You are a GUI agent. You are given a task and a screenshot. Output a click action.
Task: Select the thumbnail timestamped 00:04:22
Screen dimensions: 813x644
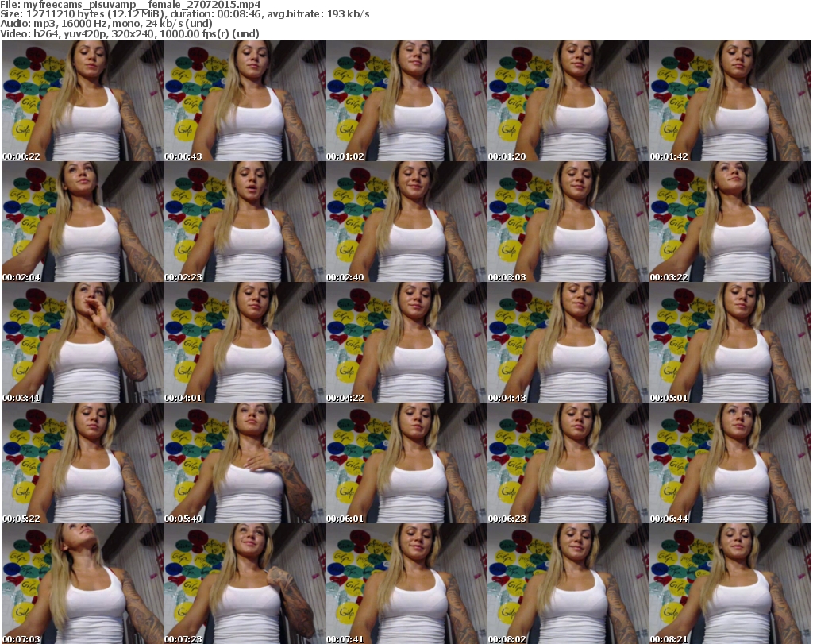coord(406,343)
